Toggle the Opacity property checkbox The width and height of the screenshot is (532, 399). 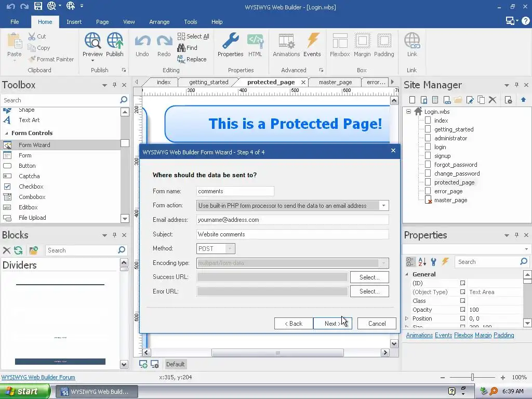pos(462,310)
